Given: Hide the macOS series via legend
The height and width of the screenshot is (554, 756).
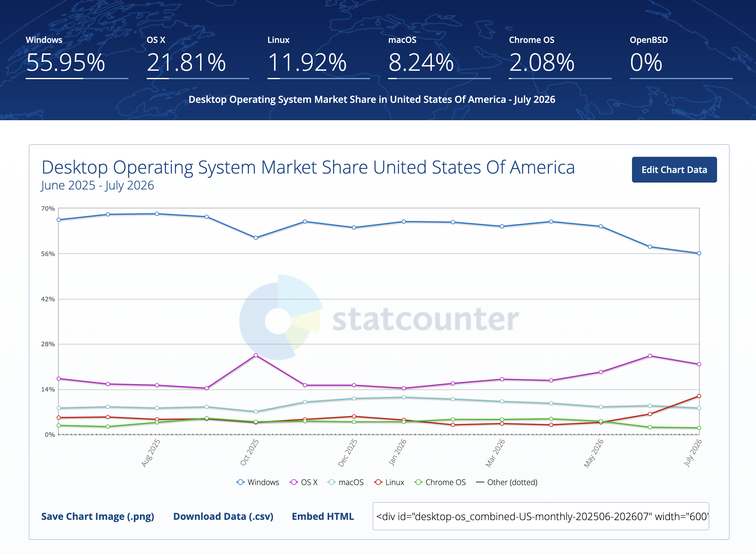Looking at the screenshot, I should click(345, 482).
